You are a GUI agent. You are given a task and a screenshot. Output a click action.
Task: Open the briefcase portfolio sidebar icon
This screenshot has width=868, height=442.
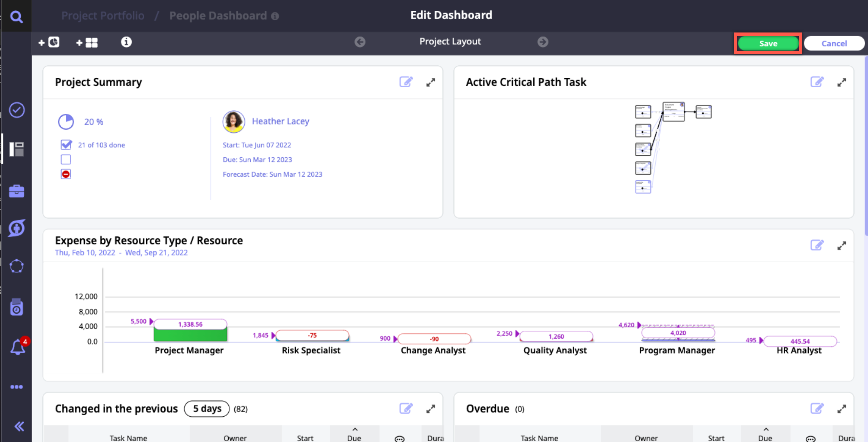pyautogui.click(x=16, y=191)
